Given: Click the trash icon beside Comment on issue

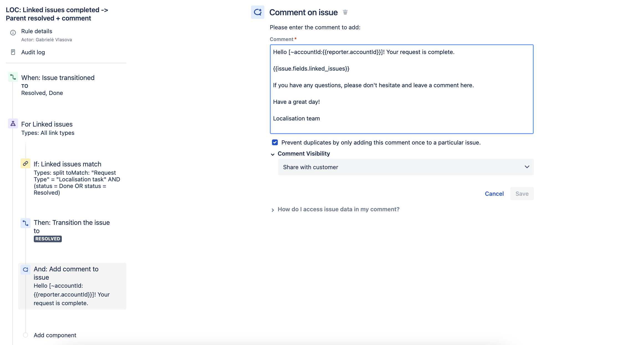Looking at the screenshot, I should pos(345,12).
